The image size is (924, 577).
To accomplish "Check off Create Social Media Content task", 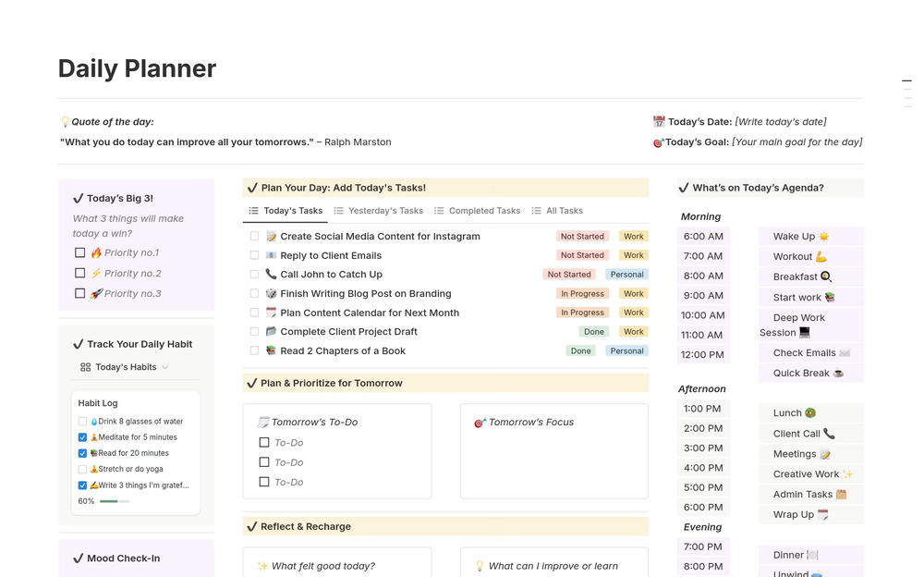I will pos(254,236).
